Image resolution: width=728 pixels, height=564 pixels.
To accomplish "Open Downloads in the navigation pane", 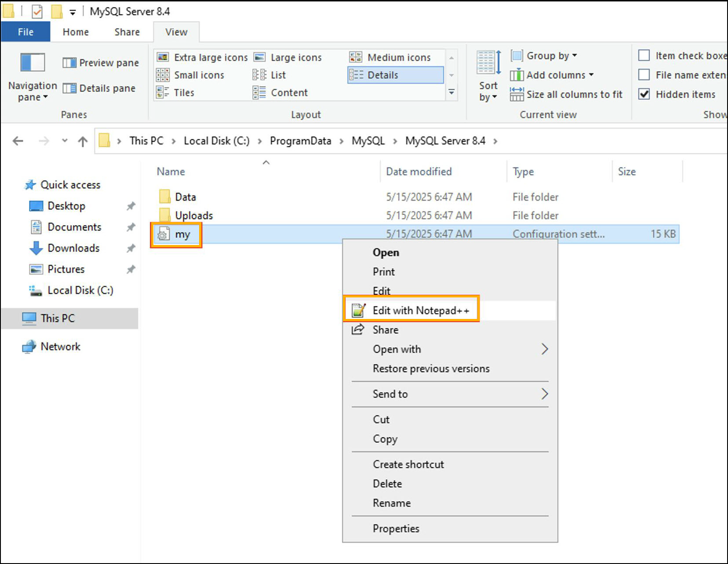I will 73,248.
